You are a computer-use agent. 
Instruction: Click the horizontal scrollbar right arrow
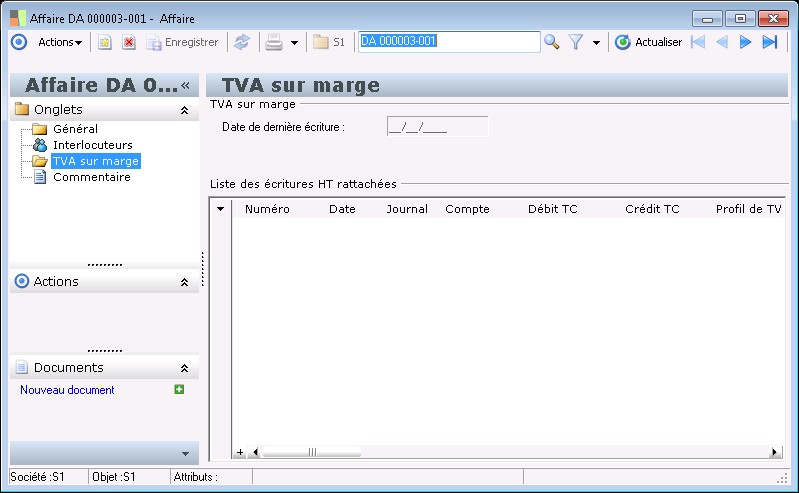(775, 452)
